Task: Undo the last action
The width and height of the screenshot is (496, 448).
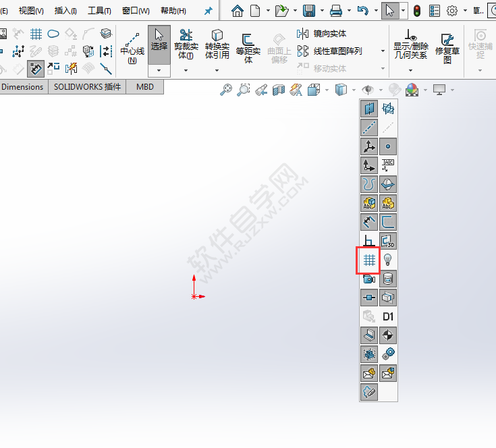Action: point(363,11)
